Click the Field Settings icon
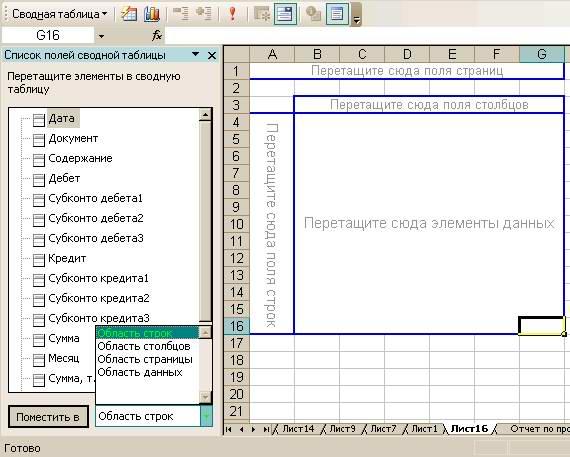 [x=313, y=14]
